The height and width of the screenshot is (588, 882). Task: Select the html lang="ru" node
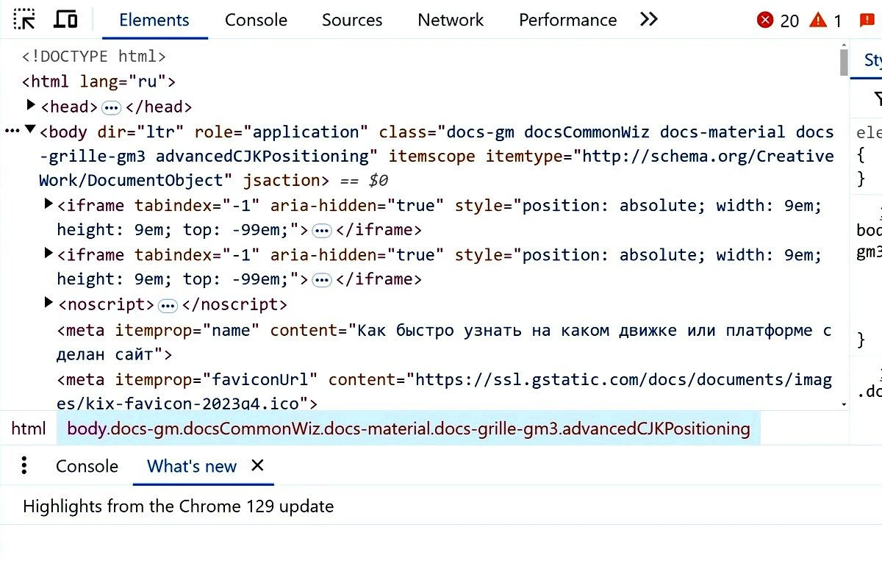pos(99,82)
